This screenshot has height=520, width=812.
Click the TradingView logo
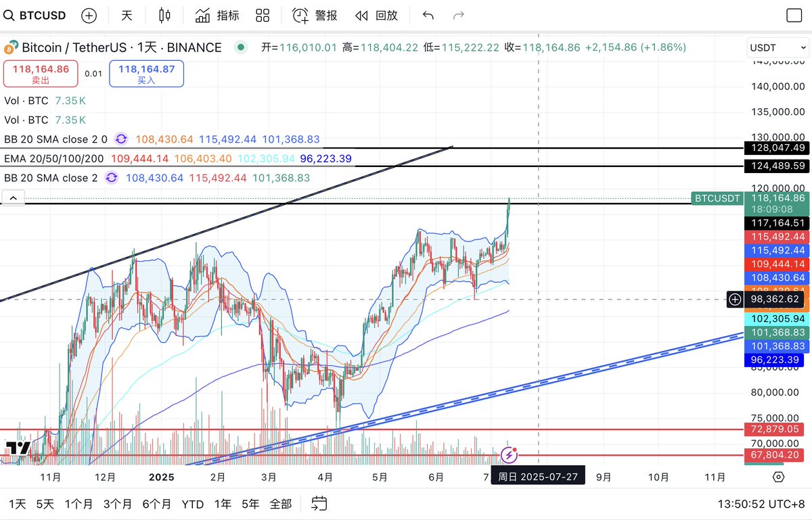[x=18, y=448]
